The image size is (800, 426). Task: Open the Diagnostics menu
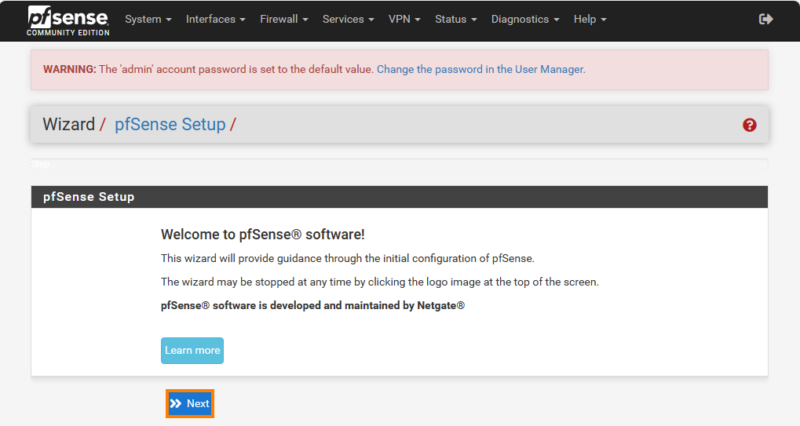[x=524, y=19]
